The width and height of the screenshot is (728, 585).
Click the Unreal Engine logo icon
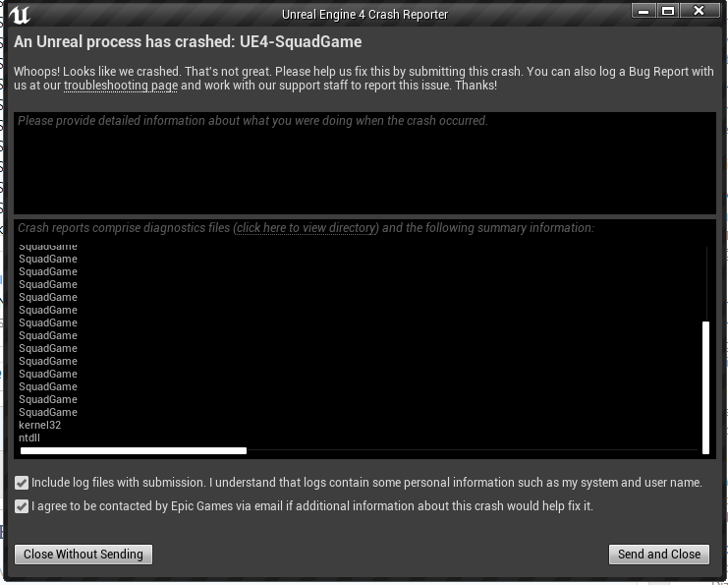coord(20,15)
